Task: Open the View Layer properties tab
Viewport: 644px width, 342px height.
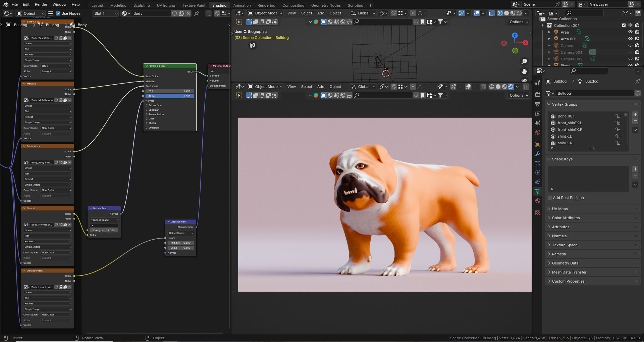Action: coord(538,113)
